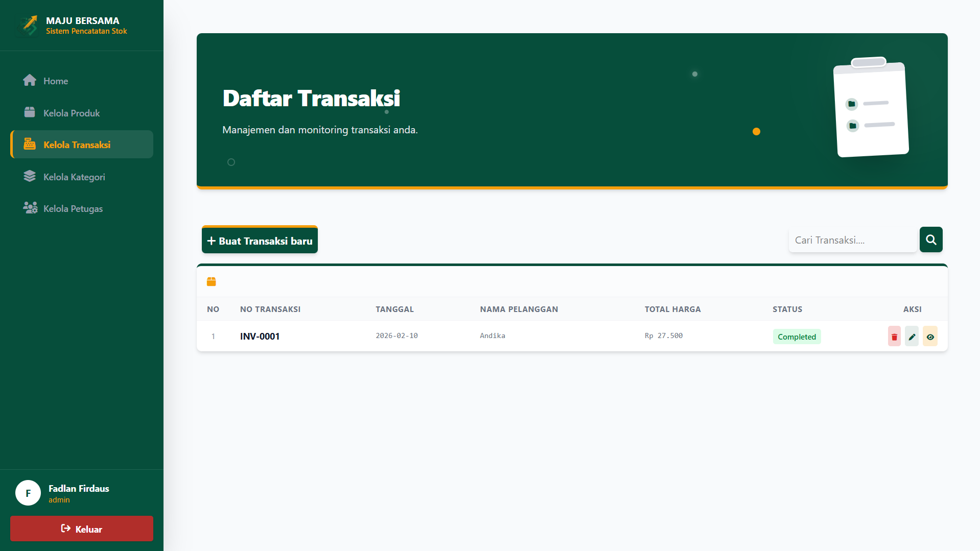Click the MAJU BERSAMA title

tap(83, 21)
